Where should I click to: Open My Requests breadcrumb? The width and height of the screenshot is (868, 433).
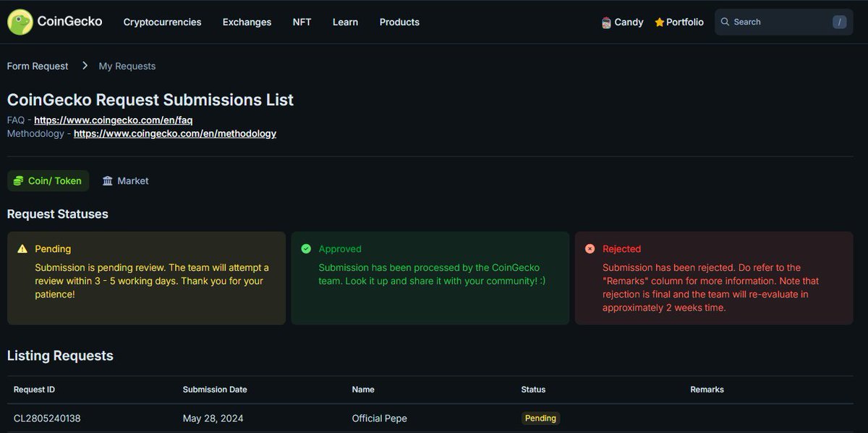coord(127,66)
